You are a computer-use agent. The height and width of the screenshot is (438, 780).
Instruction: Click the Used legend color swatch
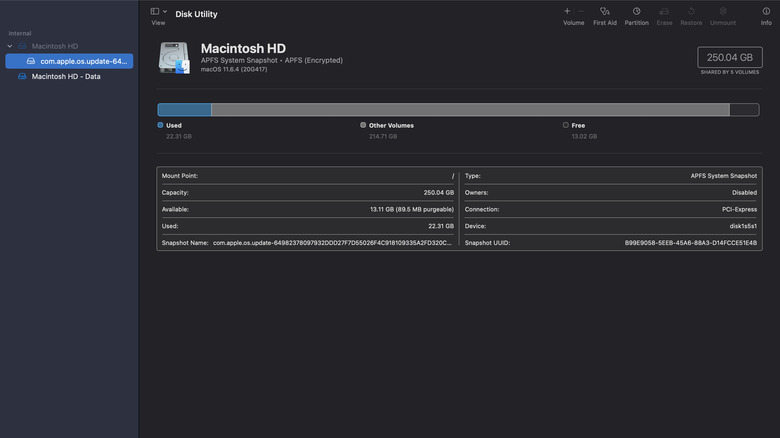160,125
